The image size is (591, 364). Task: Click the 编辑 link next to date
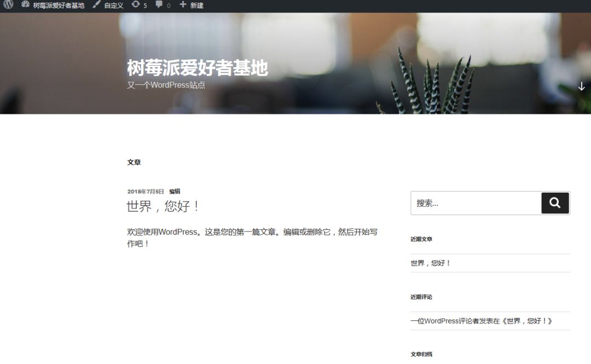click(x=175, y=191)
